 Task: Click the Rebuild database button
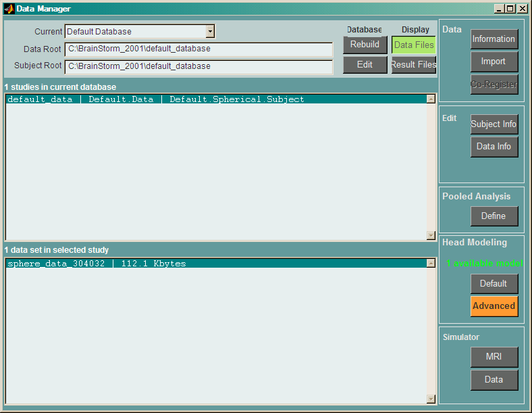tap(365, 45)
